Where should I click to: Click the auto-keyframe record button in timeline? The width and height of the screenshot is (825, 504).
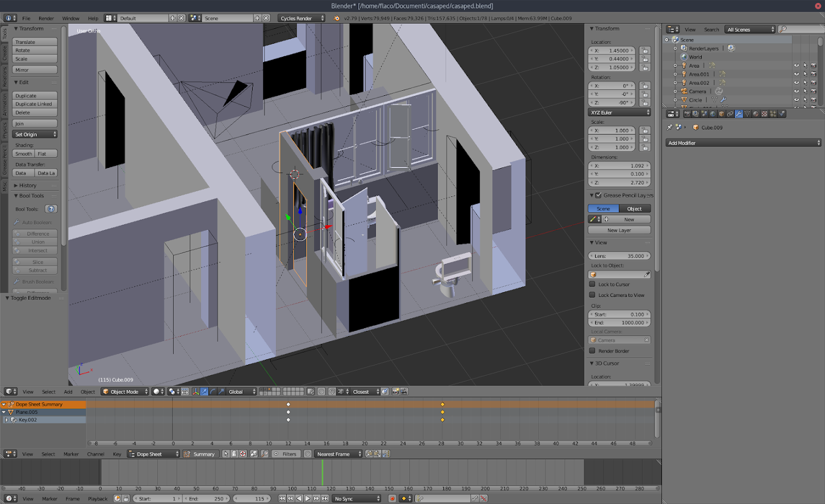pyautogui.click(x=392, y=498)
